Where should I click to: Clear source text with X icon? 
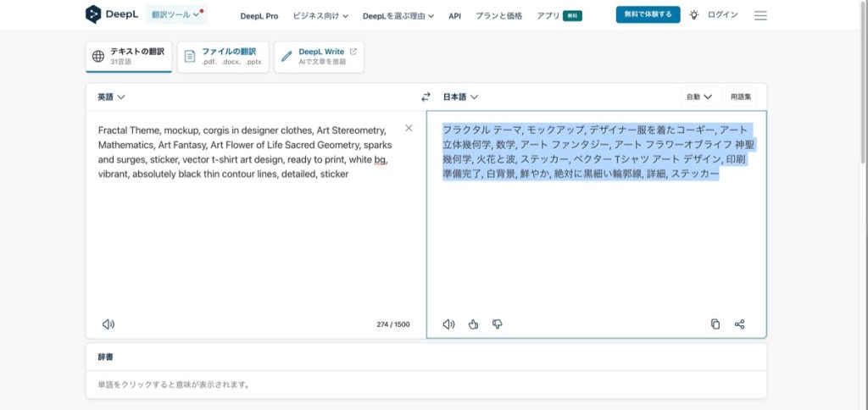click(409, 129)
